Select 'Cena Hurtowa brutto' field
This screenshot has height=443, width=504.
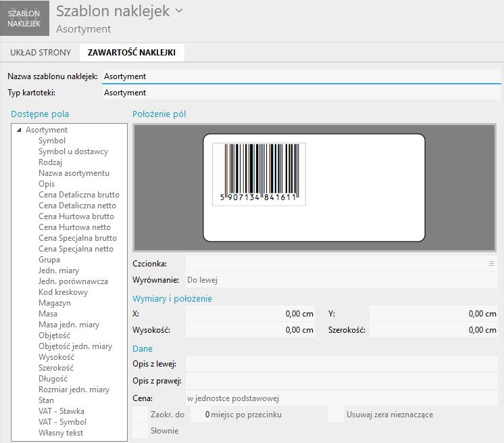point(76,216)
